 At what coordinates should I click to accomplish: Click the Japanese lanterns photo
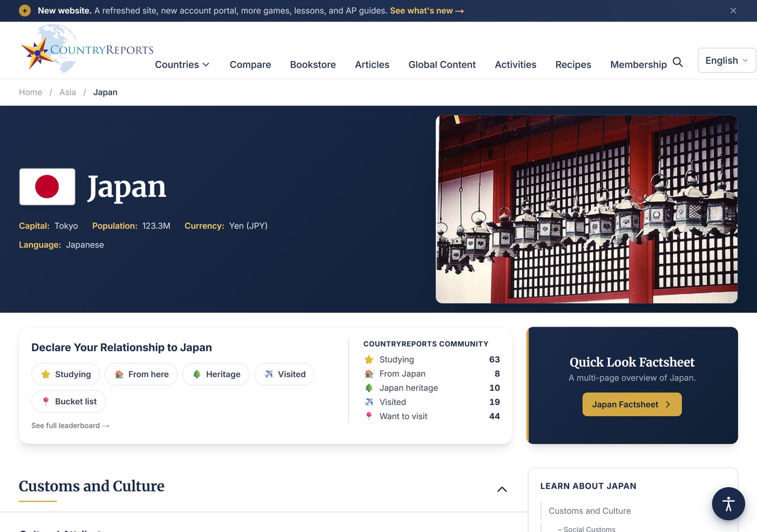tap(587, 209)
